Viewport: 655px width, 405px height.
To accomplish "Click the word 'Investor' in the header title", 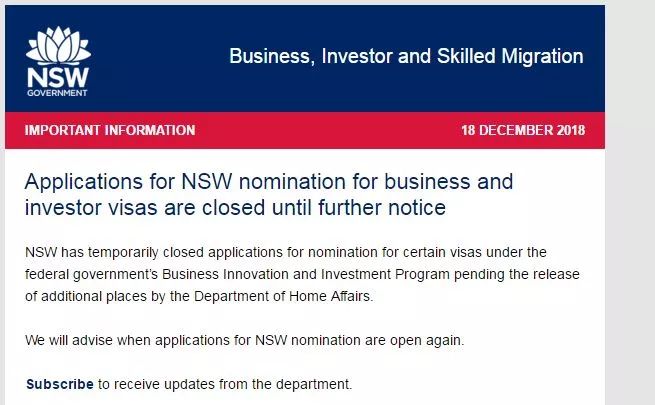I will click(x=354, y=56).
